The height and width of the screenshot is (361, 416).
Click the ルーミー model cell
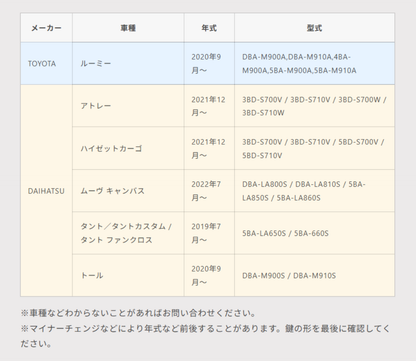128,63
